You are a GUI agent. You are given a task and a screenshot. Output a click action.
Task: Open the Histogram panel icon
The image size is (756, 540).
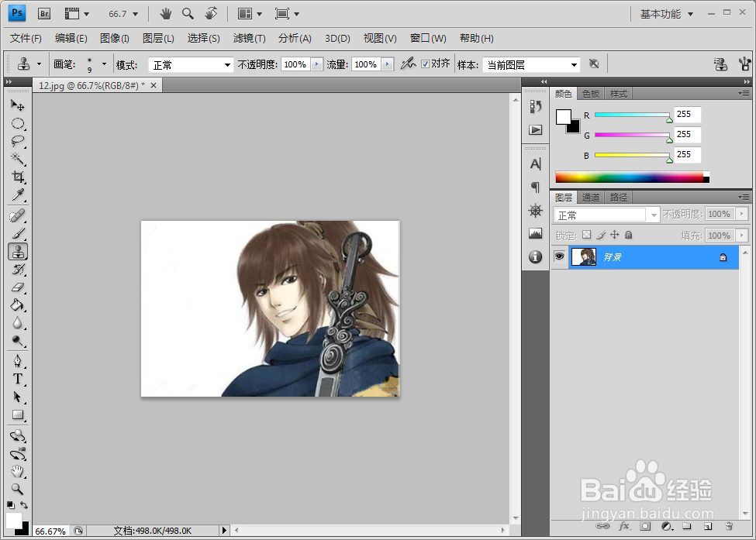point(535,234)
